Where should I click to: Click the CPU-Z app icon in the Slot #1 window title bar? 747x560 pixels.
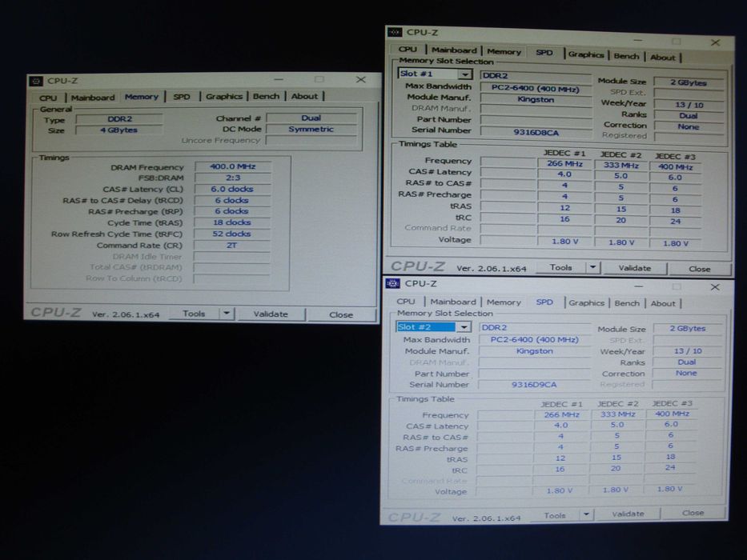click(395, 32)
